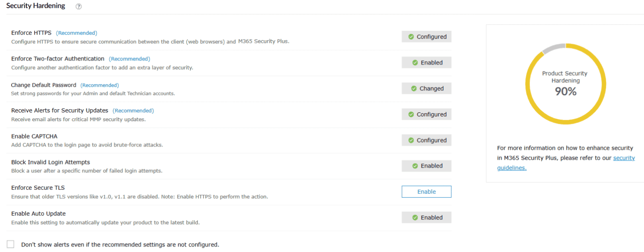Check the don't show alerts checkbox

(10, 244)
